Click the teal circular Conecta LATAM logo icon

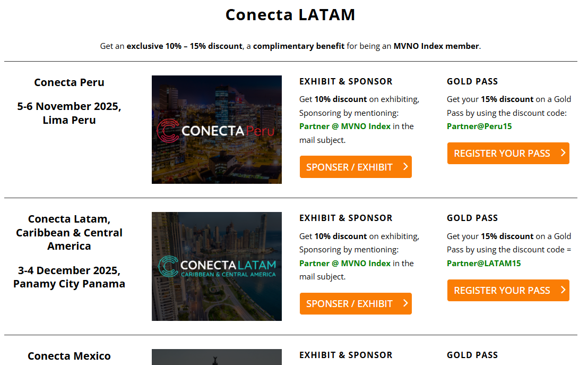click(169, 267)
